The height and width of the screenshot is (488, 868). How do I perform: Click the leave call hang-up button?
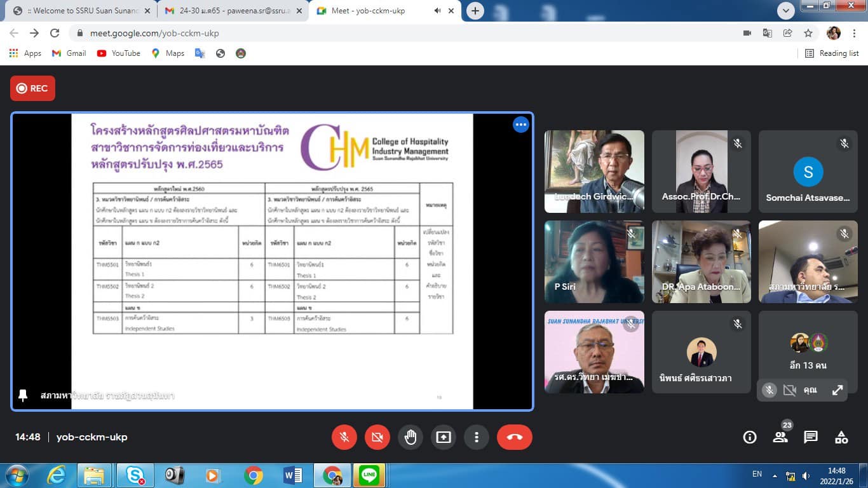click(514, 437)
